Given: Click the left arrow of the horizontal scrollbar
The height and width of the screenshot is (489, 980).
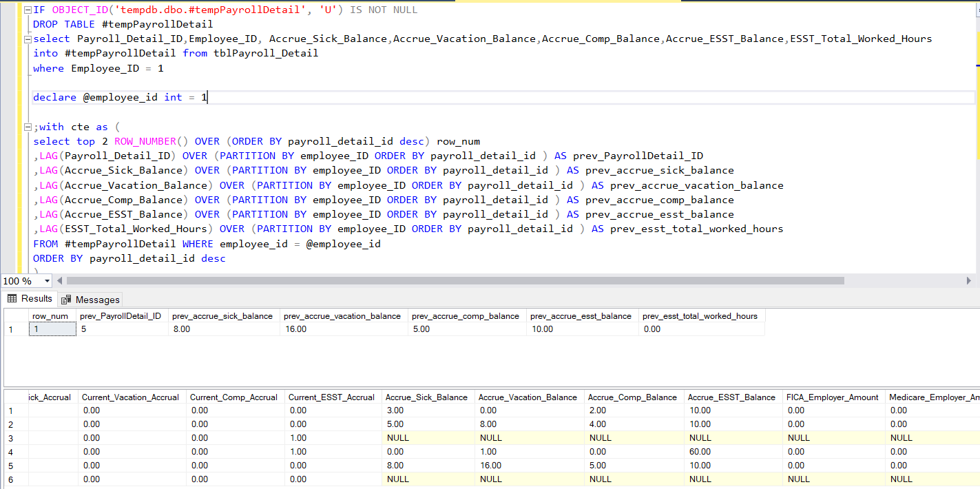Looking at the screenshot, I should point(59,281).
